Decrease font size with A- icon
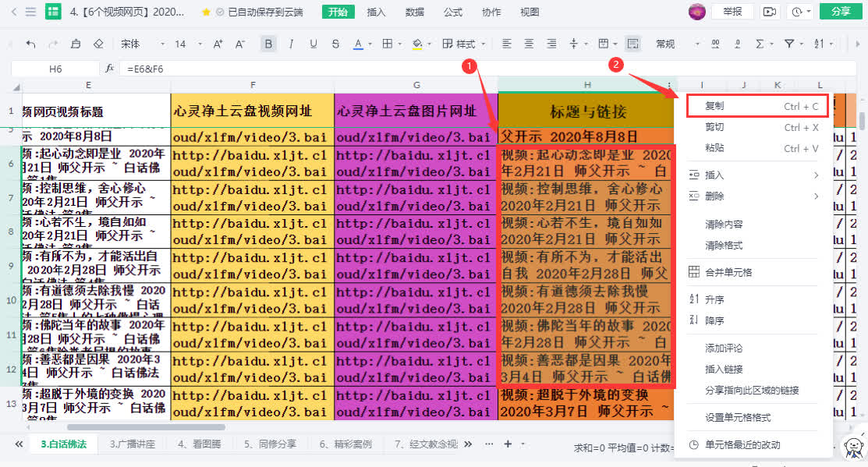The height and width of the screenshot is (467, 868). 240,44
